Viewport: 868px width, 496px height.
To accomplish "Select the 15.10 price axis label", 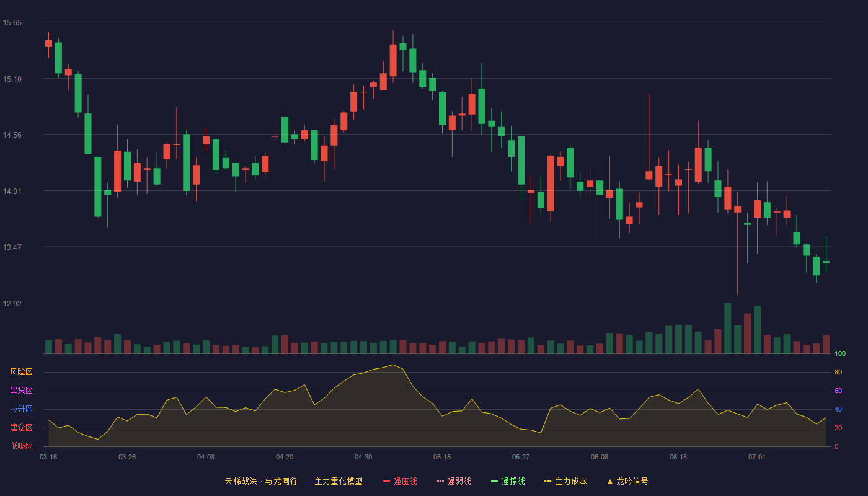I will [12, 79].
